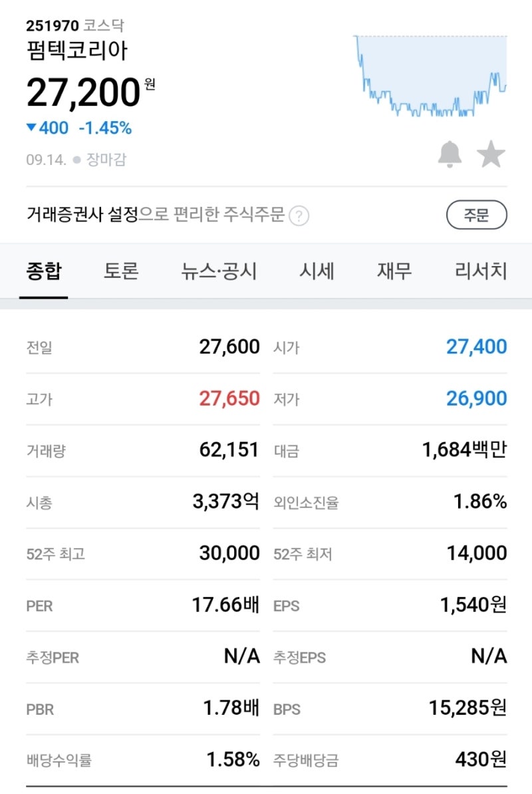The height and width of the screenshot is (794, 532).
Task: Tap the blue down-triangle change indicator
Action: [31, 127]
